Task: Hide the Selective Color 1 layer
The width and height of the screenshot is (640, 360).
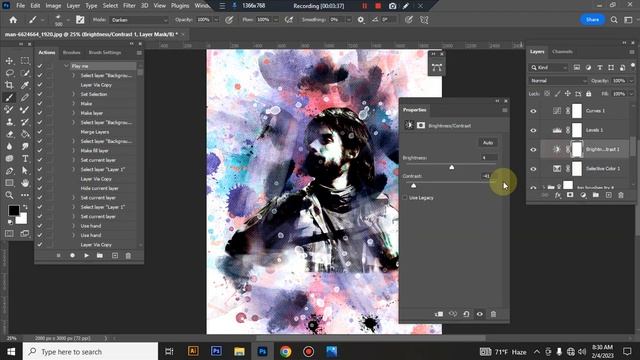Action: (x=533, y=169)
